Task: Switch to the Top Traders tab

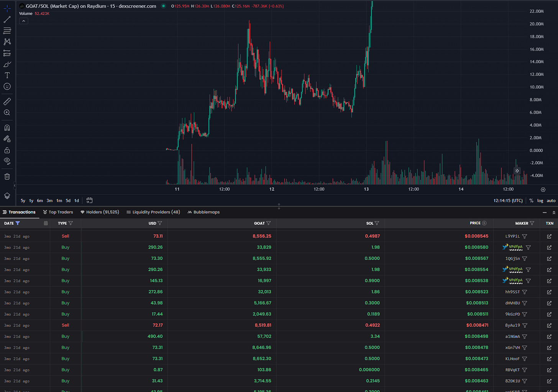Action: pyautogui.click(x=58, y=212)
